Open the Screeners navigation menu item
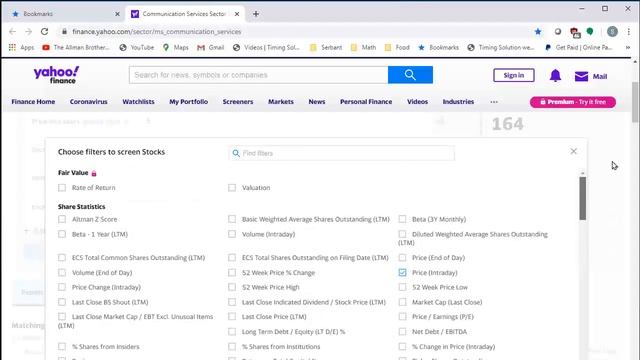This screenshot has height=360, width=640. (238, 102)
